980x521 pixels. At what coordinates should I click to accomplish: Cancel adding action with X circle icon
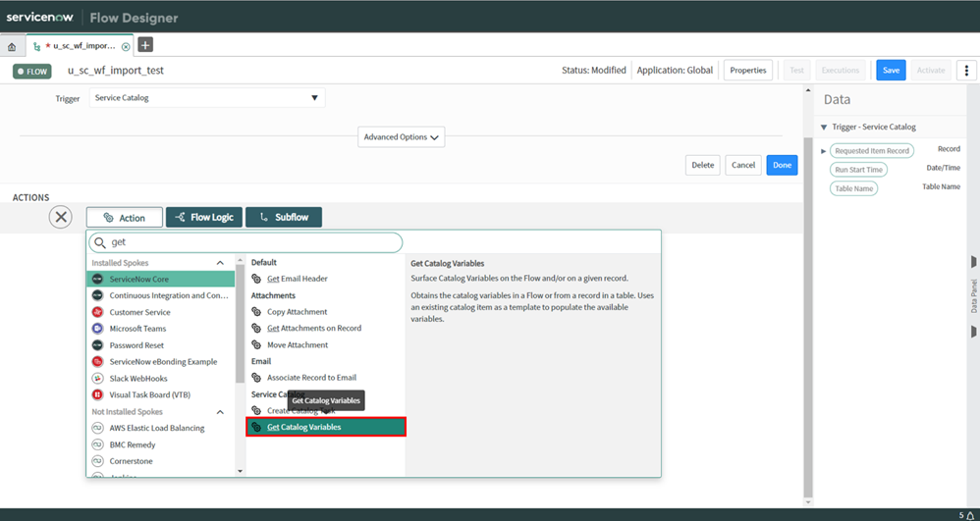tap(61, 218)
